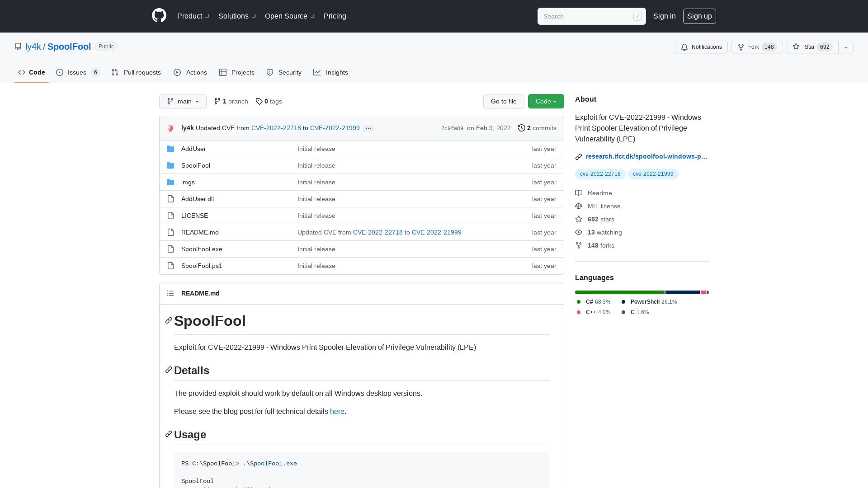Click the SpoolFool.exe file icon
This screenshot has width=868, height=488.
point(170,249)
